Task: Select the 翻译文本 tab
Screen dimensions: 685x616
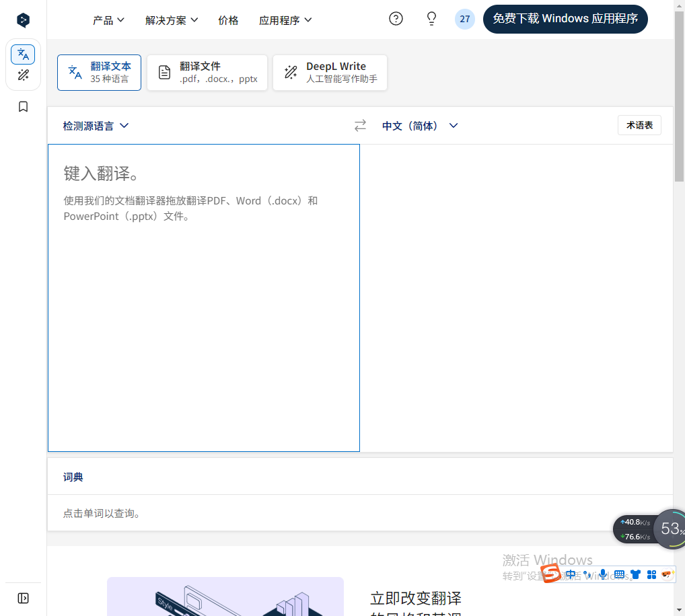Action: tap(99, 73)
